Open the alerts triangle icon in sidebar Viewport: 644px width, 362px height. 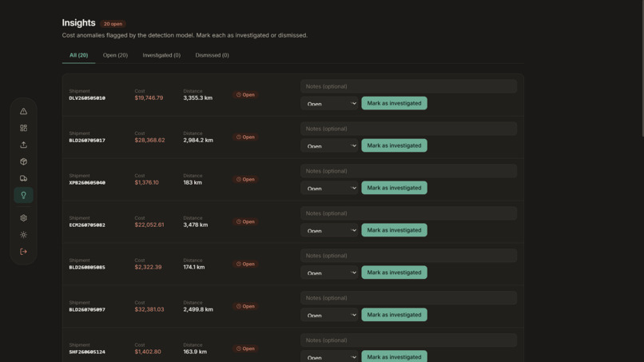pos(23,111)
